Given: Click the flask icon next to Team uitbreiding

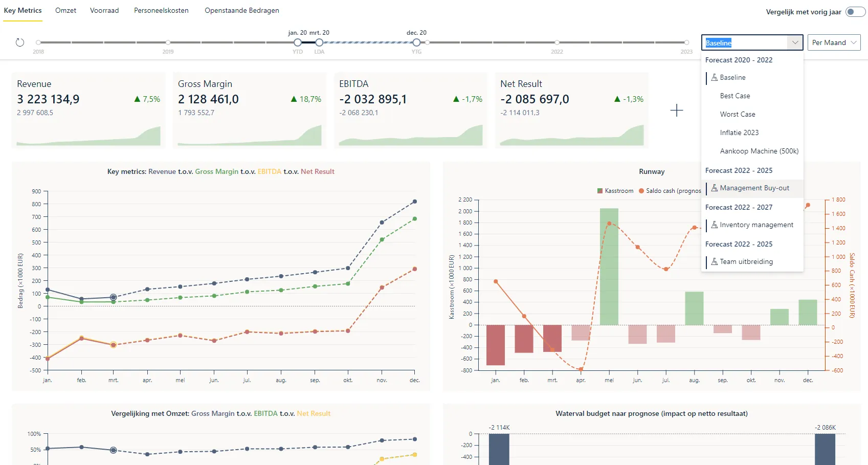Looking at the screenshot, I should [x=714, y=261].
